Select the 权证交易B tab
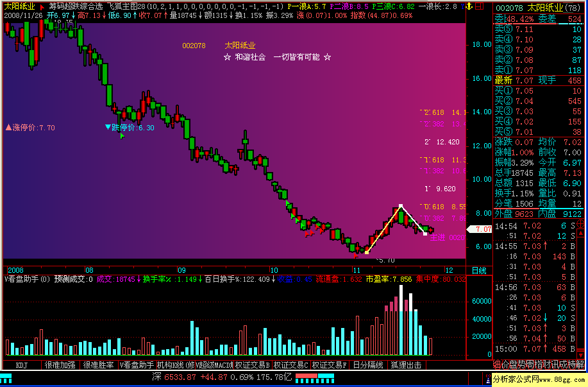The image size is (588, 387). pos(253,365)
